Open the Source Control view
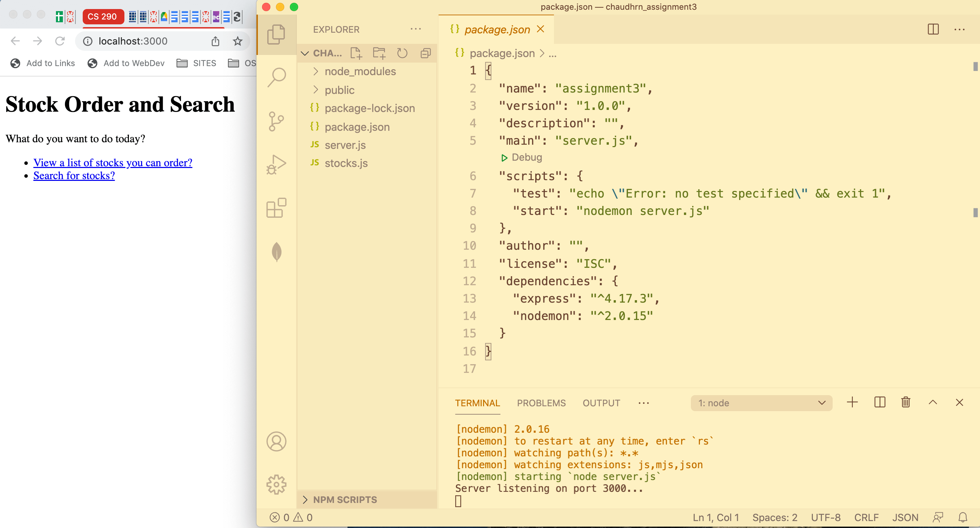This screenshot has height=528, width=980. [x=277, y=121]
